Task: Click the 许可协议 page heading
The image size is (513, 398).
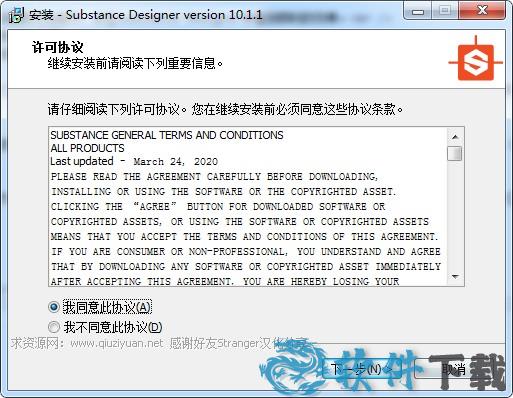Action: click(58, 47)
